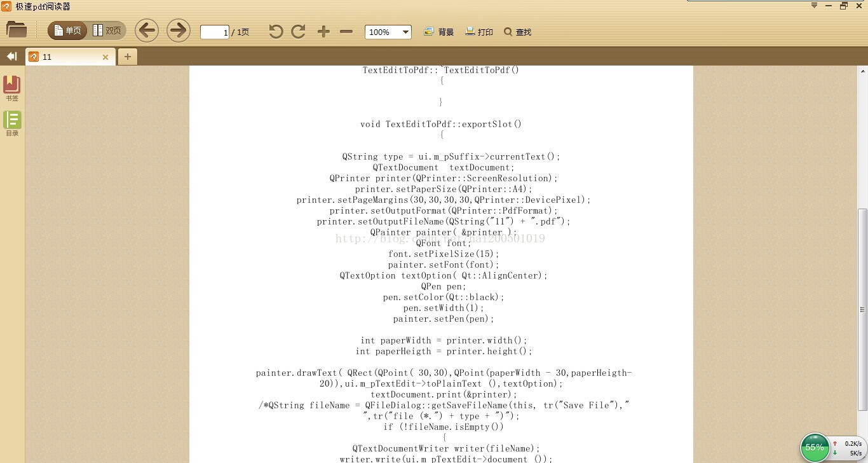Open the title bar dropdown menu icon
868x463 pixels.
(814, 5)
